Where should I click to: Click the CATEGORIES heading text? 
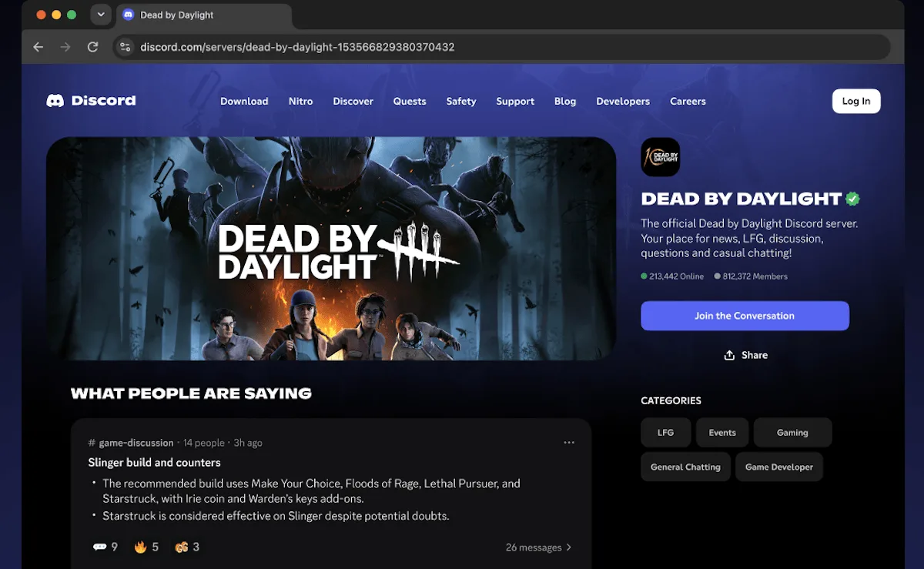coord(671,400)
